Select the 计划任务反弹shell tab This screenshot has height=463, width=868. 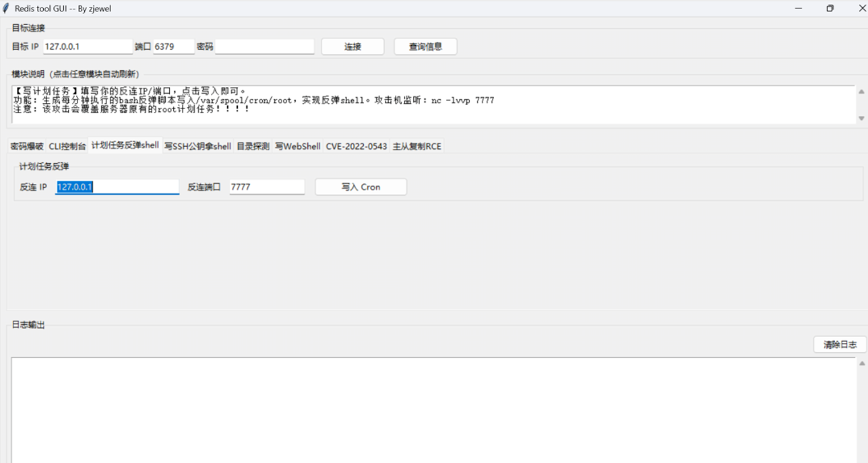[125, 146]
